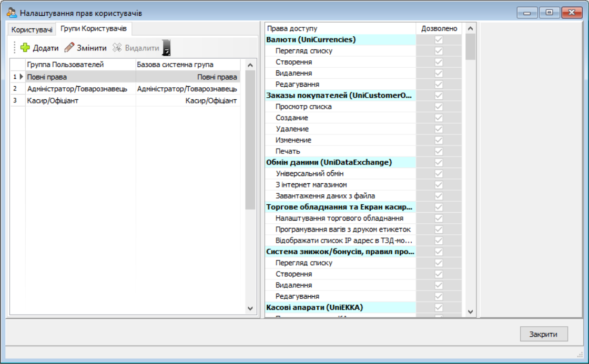The height and width of the screenshot is (364, 589).
Task: Toggle checkbox for З інтернет магазином
Action: (x=439, y=185)
